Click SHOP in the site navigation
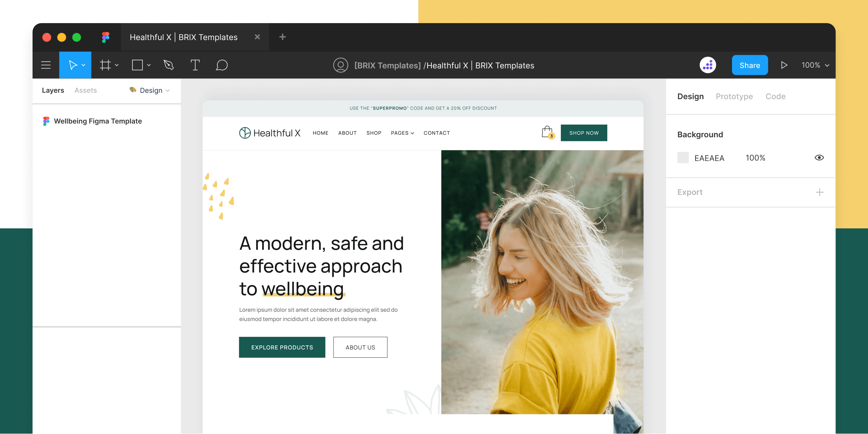Screen dimensions: 868x434 (374, 133)
